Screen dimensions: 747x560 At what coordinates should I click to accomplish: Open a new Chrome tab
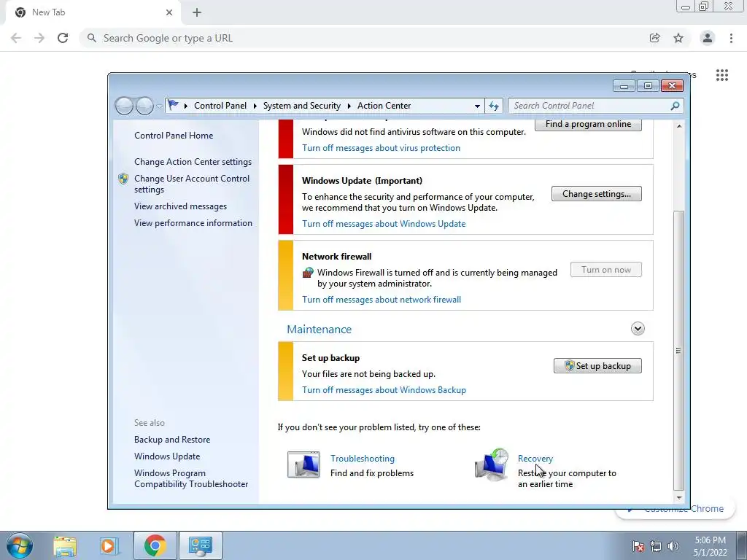[197, 12]
